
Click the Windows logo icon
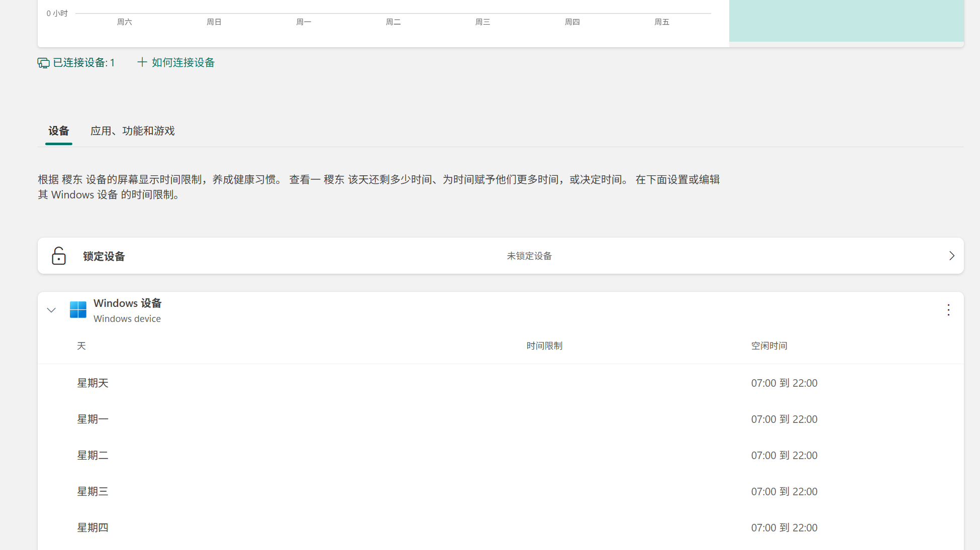coord(78,310)
